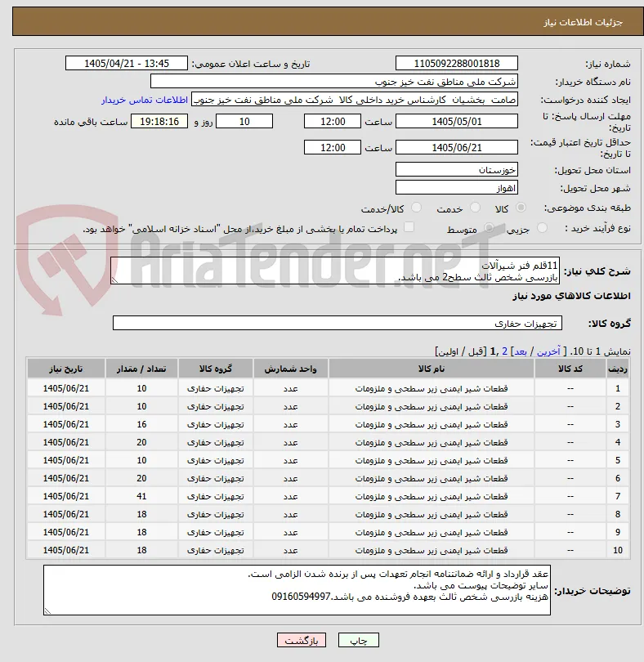Click the نام کالا column header
The image size is (644, 662).
432,369
